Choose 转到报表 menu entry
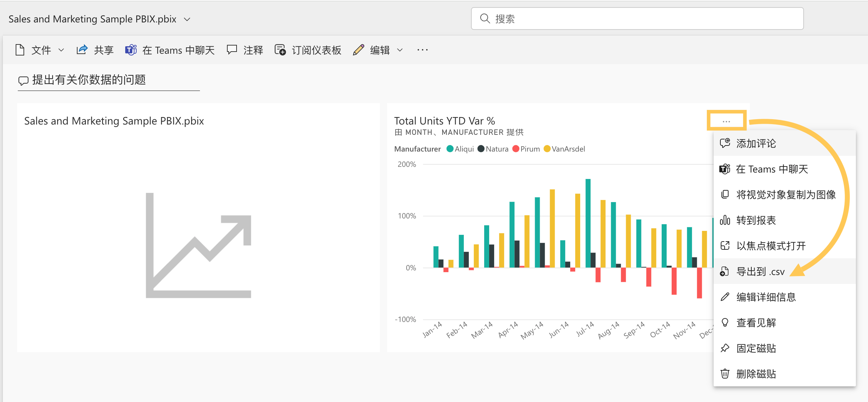This screenshot has width=868, height=402. [784, 220]
